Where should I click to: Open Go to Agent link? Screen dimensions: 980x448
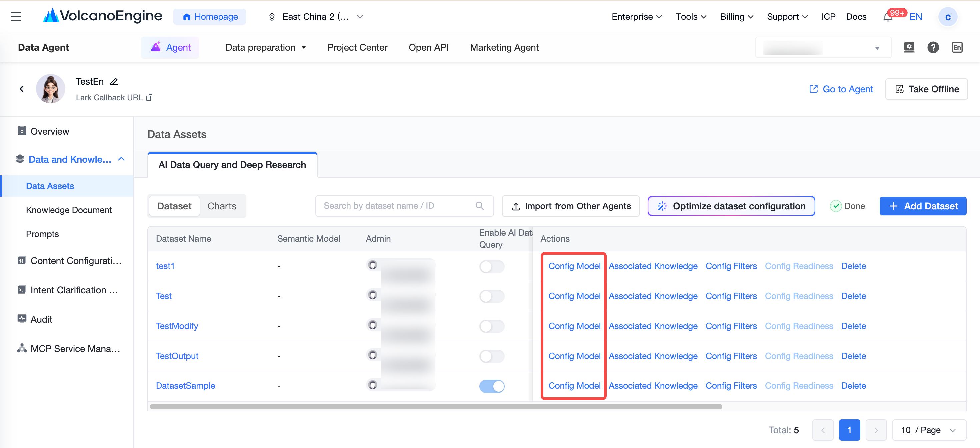[841, 89]
